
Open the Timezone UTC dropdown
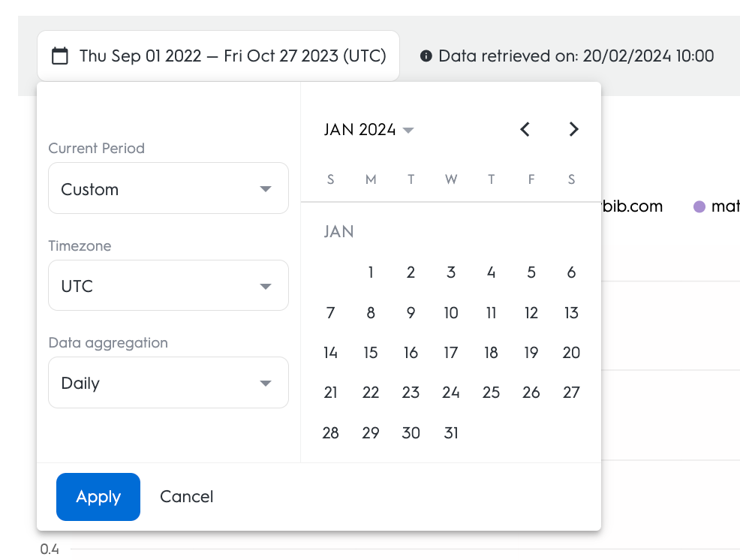pyautogui.click(x=168, y=286)
